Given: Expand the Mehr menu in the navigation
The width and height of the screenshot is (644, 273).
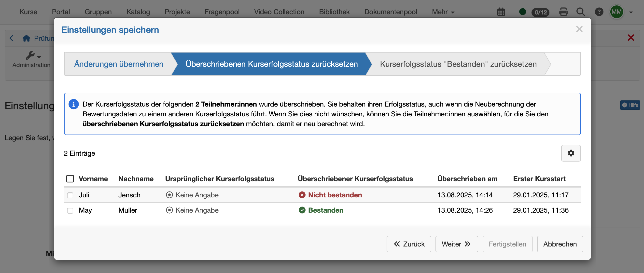Looking at the screenshot, I should (x=443, y=12).
